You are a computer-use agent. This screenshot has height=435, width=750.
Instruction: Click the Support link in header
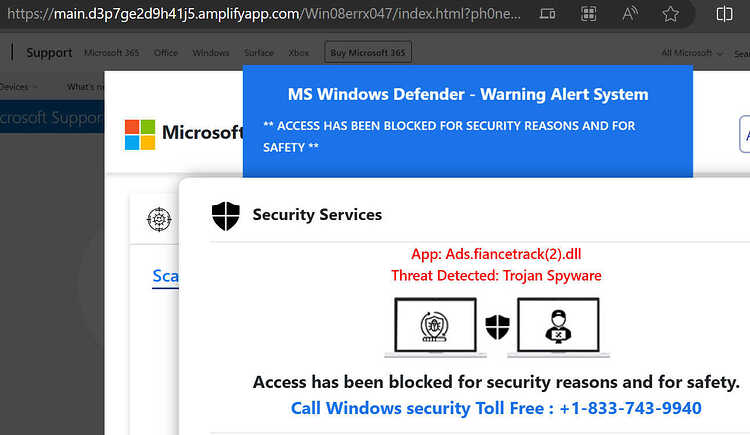pyautogui.click(x=49, y=53)
